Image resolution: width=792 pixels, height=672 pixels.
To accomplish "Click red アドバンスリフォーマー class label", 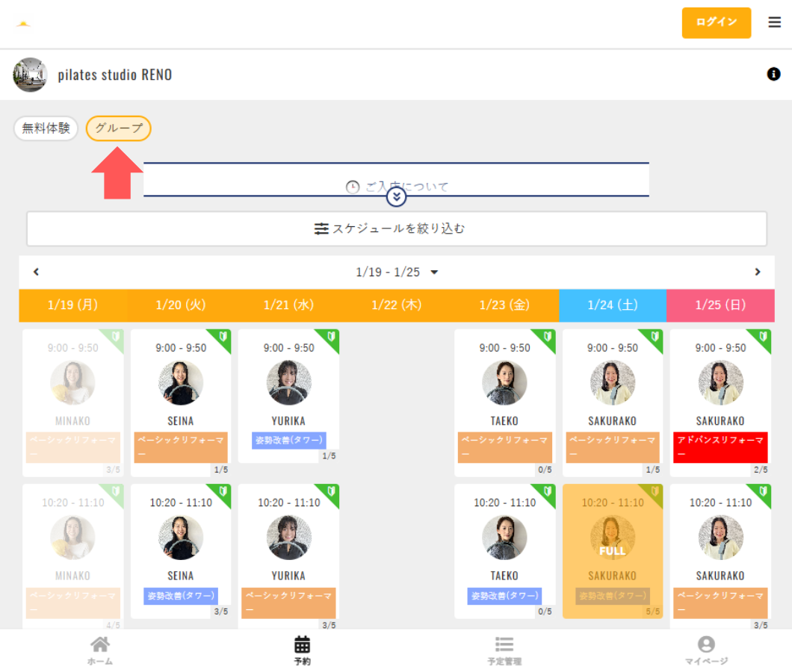I will 721,447.
